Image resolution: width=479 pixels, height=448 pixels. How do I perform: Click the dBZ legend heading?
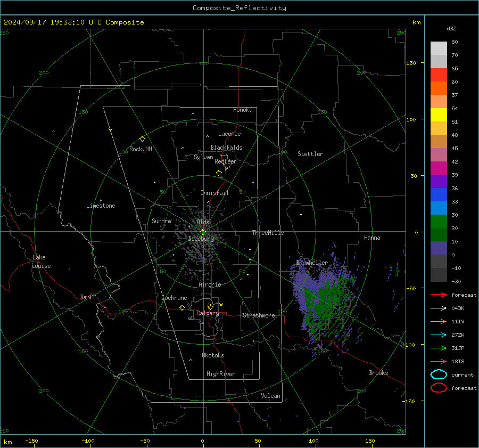point(451,28)
